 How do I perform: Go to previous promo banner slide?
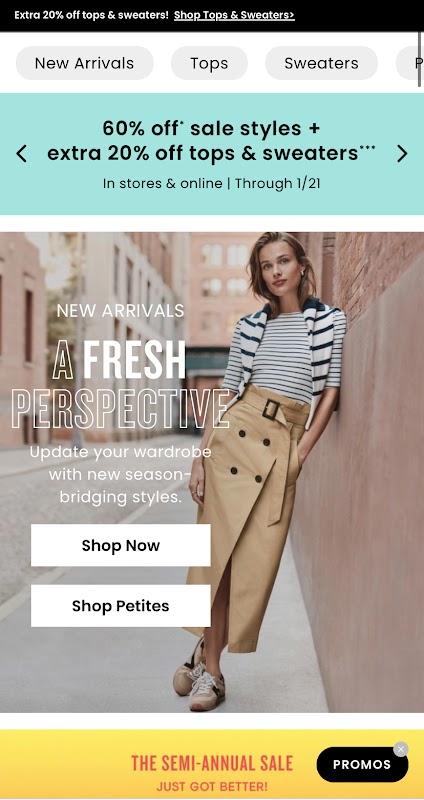coord(21,153)
